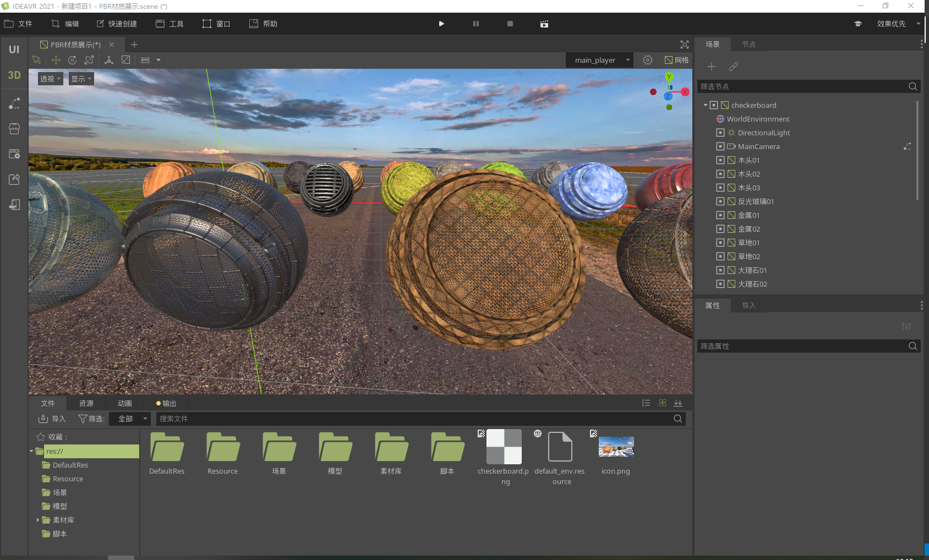Image resolution: width=929 pixels, height=560 pixels.
Task: Switch file panel to grid view
Action: click(663, 403)
